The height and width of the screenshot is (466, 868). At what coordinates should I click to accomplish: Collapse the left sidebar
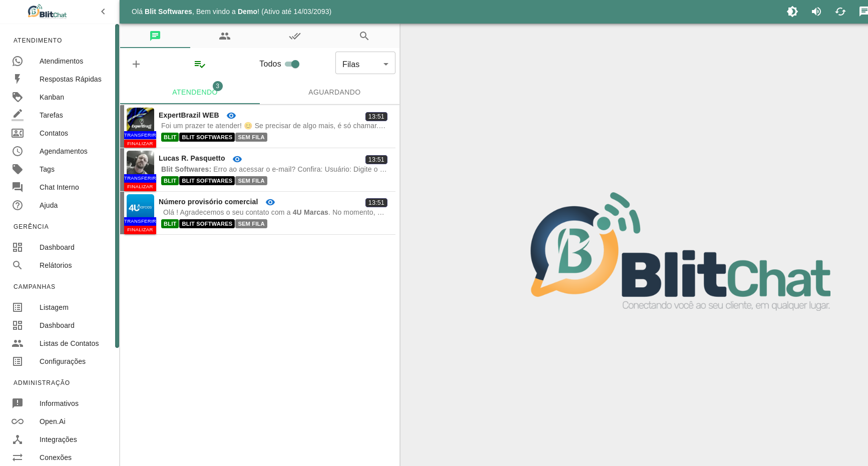coord(103,12)
